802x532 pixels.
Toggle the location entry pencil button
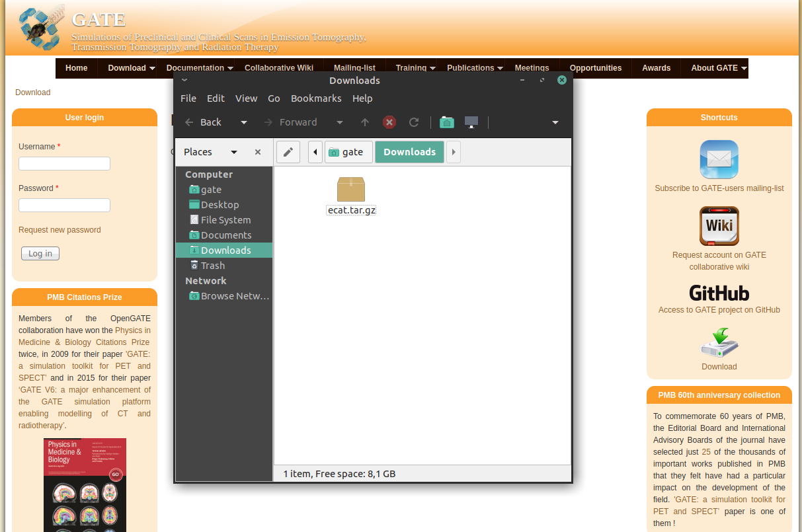(x=288, y=152)
